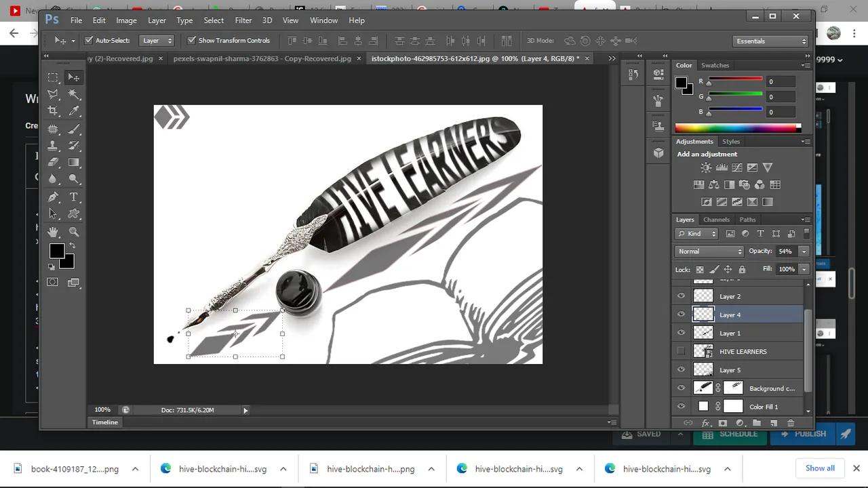Hide Layer 5 with its eye icon

pos(681,369)
